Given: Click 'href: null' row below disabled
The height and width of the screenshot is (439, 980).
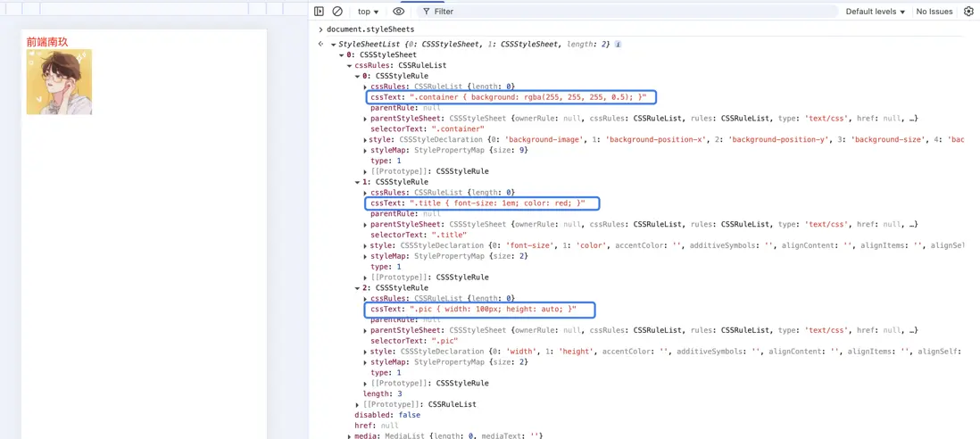Looking at the screenshot, I should (x=377, y=426).
